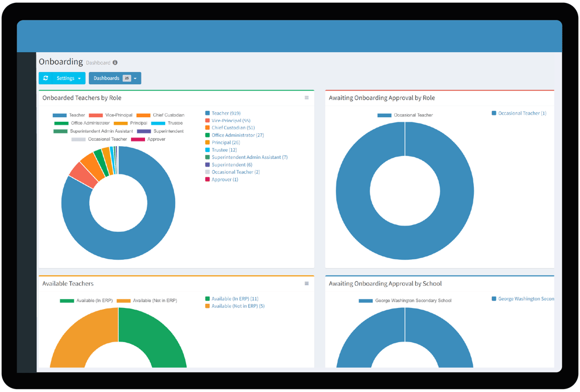Toggle Occasional Teacher legend in onboarded chart
Screen dimensions: 580x392
(99, 139)
